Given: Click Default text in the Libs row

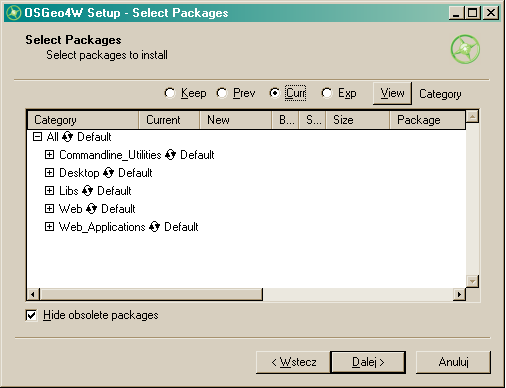Looking at the screenshot, I should click(x=114, y=191).
